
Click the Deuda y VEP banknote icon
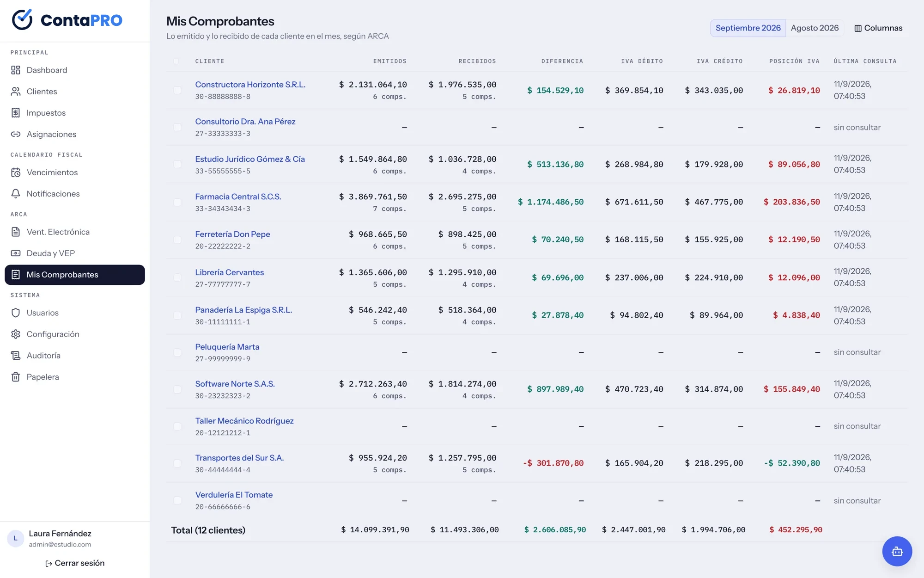(16, 253)
